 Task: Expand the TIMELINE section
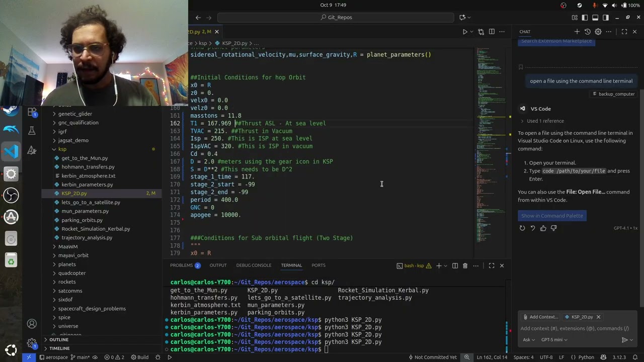tap(101, 348)
